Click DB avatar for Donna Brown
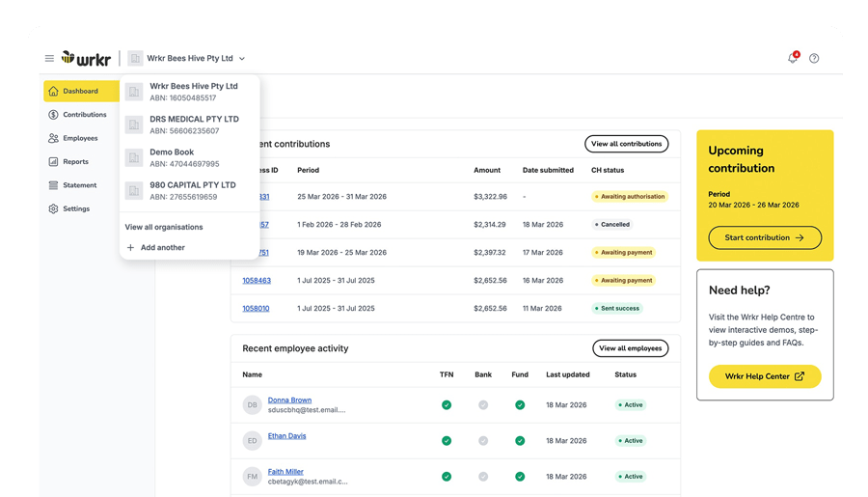Screen dimensions: 868x497 [252, 405]
